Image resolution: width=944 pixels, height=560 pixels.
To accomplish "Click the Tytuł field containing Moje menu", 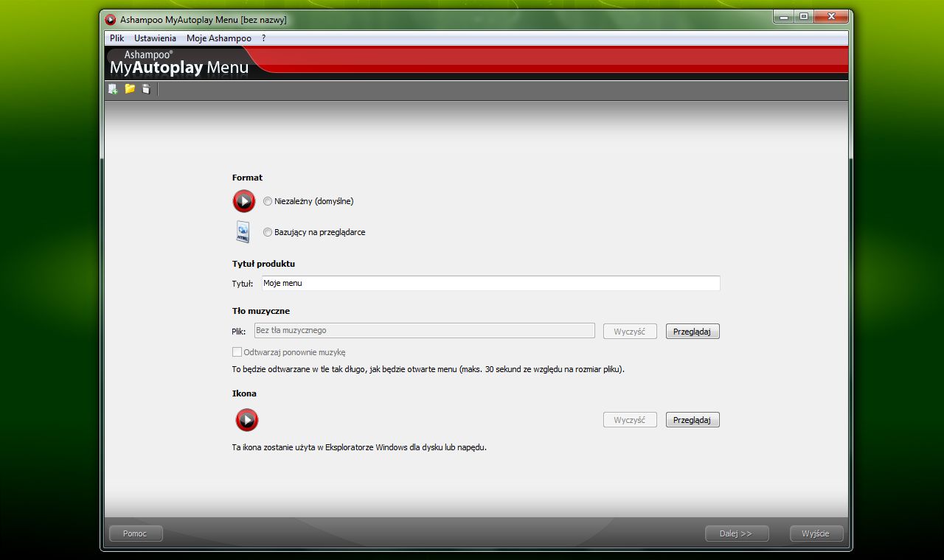I will point(491,283).
